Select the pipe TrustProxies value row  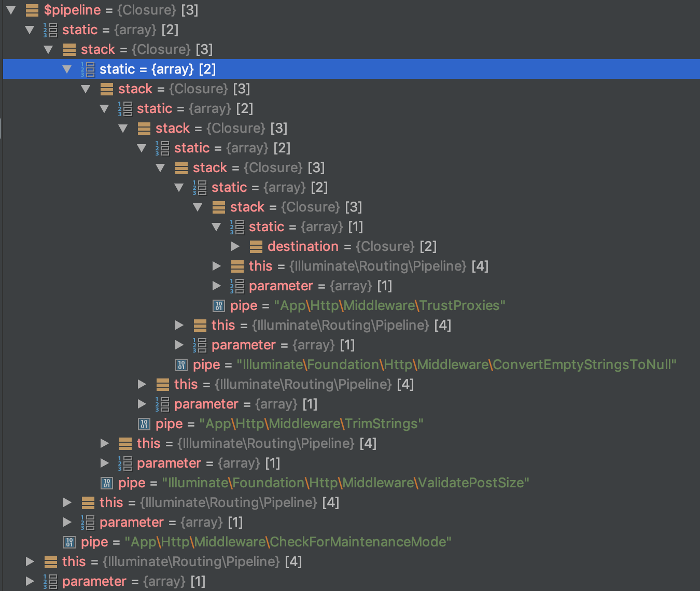pos(359,305)
